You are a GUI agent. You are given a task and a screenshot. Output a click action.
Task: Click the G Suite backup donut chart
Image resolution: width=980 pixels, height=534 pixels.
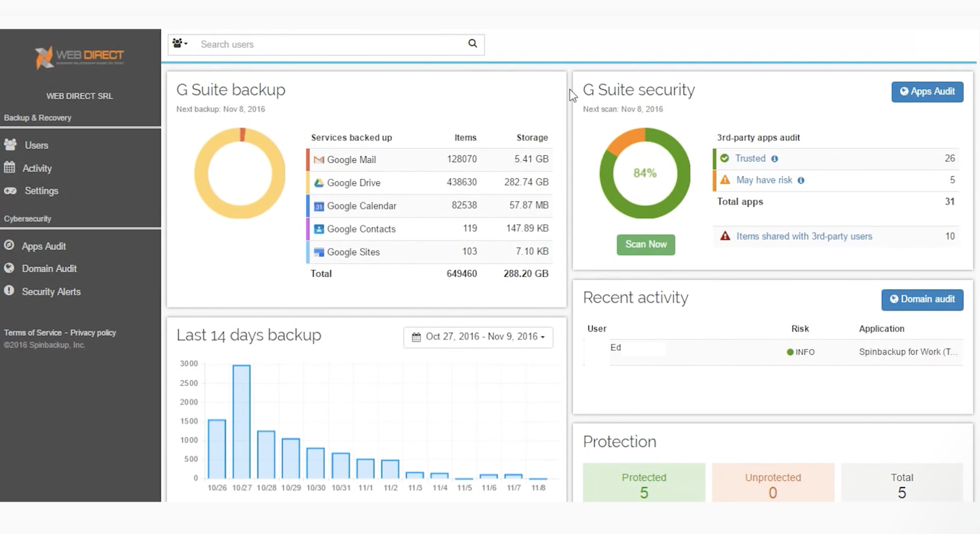(x=240, y=173)
